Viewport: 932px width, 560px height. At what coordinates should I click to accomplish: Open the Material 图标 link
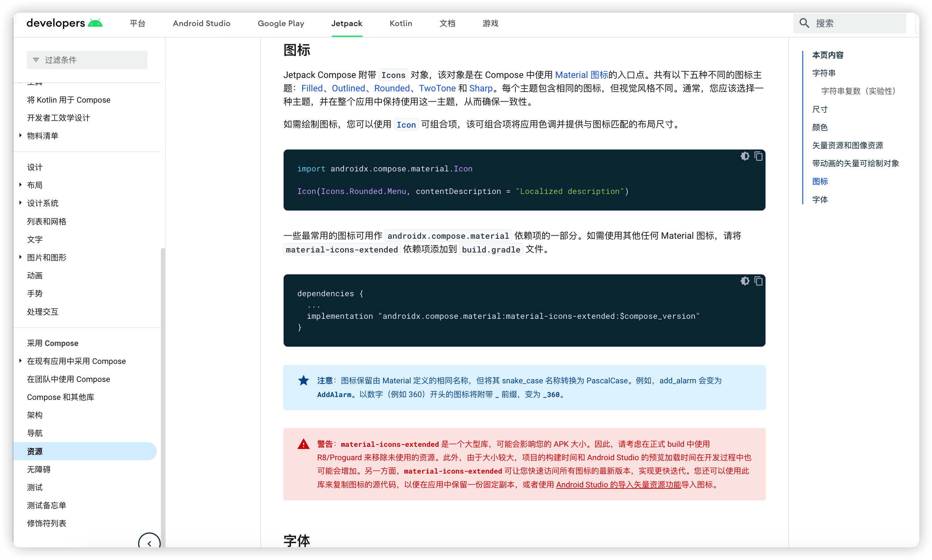[581, 75]
